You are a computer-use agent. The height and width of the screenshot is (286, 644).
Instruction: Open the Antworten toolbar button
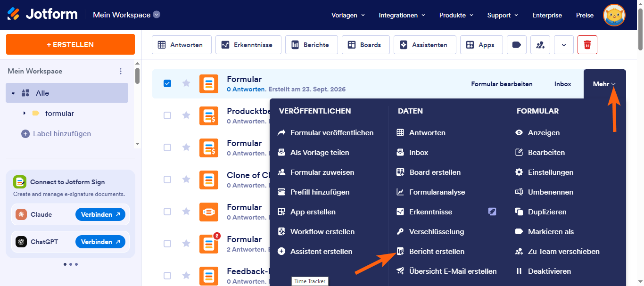[x=182, y=45]
